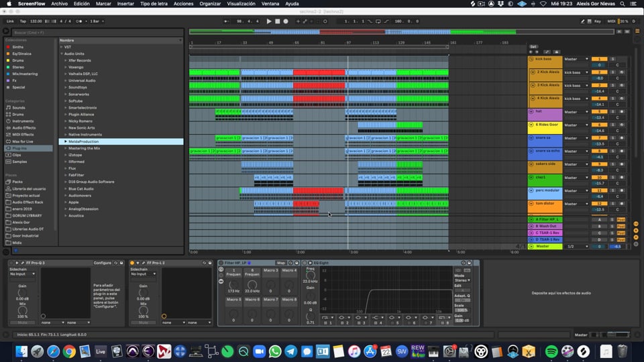Expand the FabFilter folder
The image size is (644, 362).
point(66,175)
